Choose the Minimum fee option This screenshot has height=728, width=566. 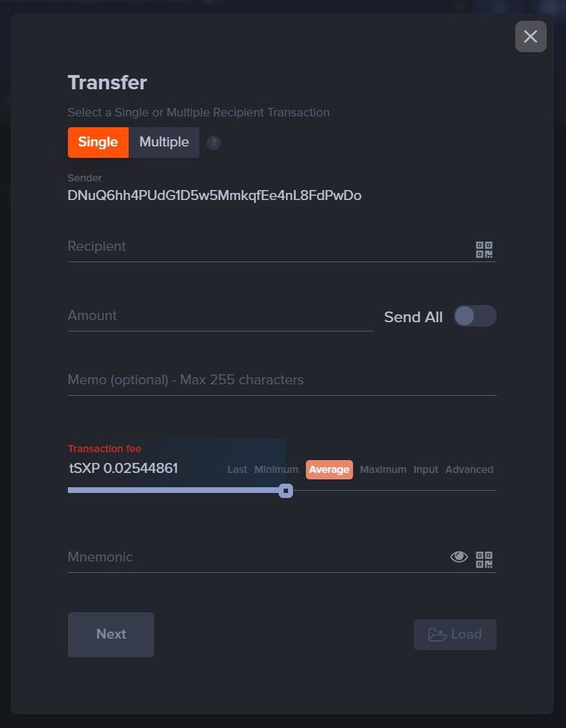point(277,469)
